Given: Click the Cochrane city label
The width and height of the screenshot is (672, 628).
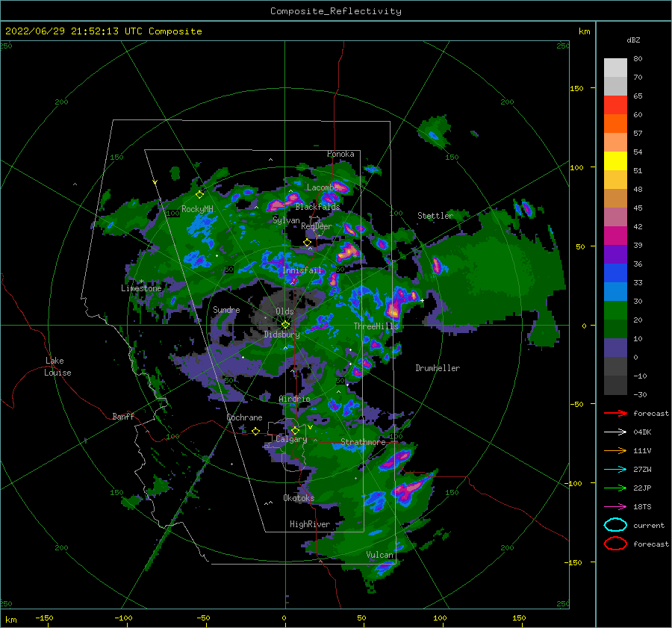Looking at the screenshot, I should click(x=244, y=417).
